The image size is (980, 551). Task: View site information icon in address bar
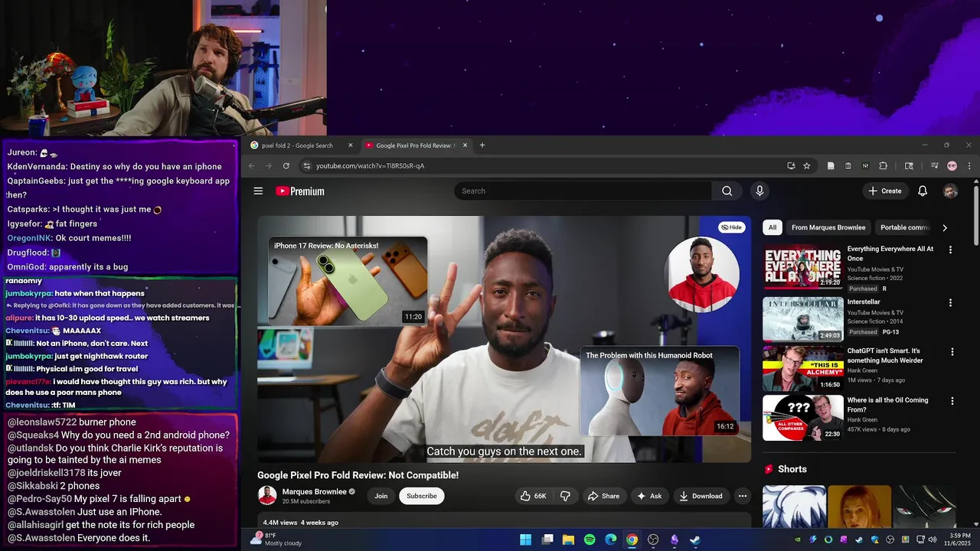coord(306,166)
